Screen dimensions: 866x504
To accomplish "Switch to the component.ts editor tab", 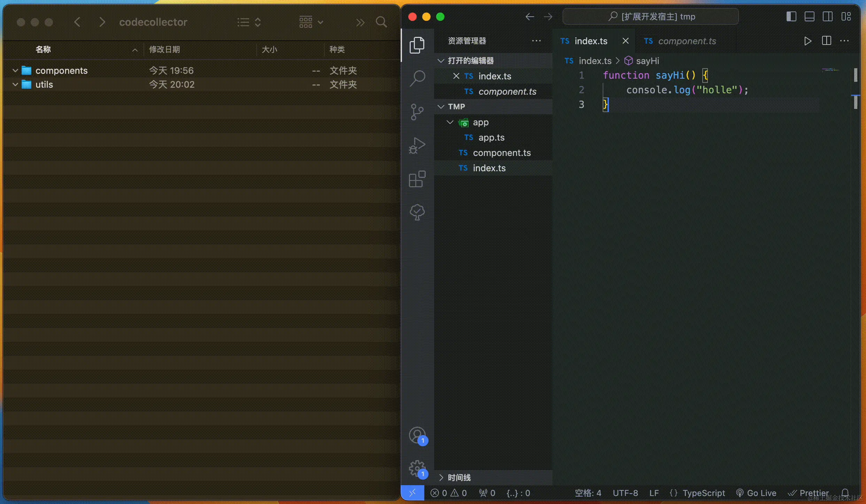I will (x=686, y=41).
